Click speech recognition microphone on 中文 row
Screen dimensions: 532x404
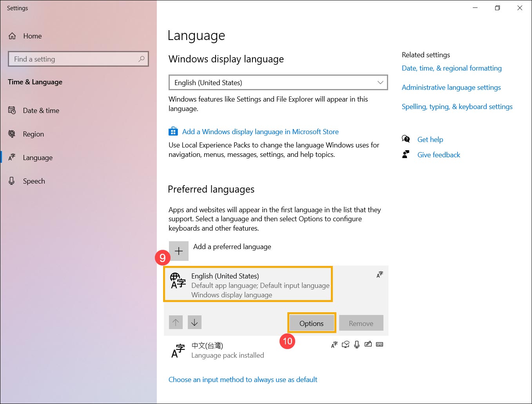357,345
